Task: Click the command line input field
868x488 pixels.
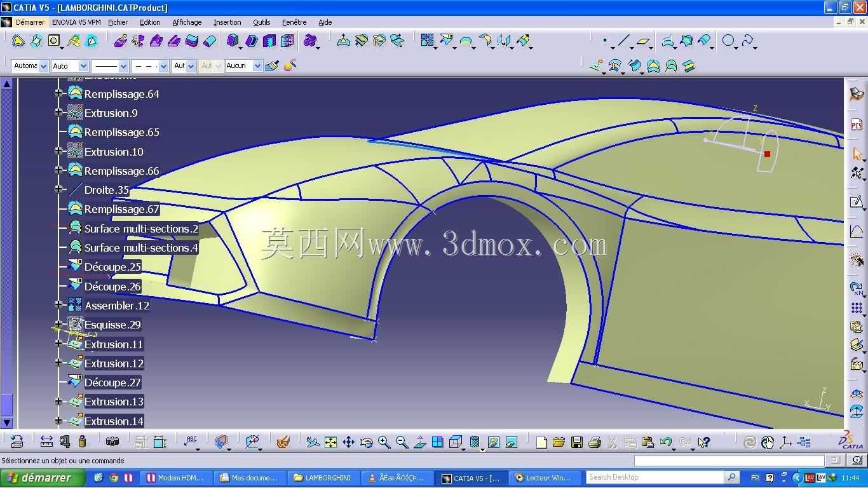Action: click(x=729, y=461)
